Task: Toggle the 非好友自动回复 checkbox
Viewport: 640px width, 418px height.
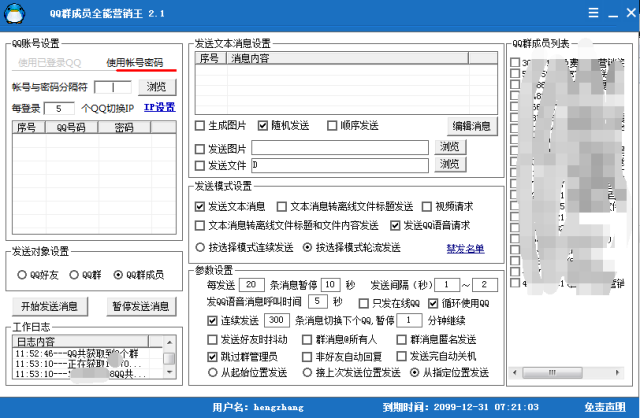Action: tap(307, 357)
